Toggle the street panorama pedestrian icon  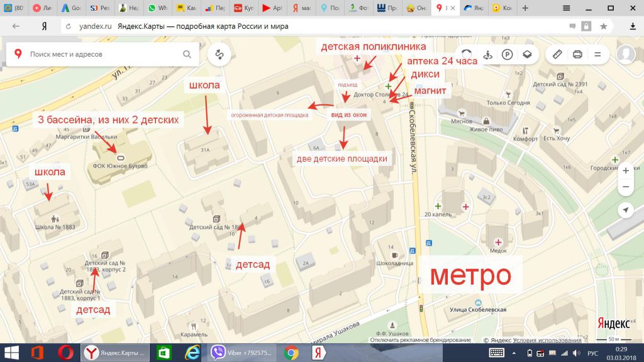click(x=486, y=55)
